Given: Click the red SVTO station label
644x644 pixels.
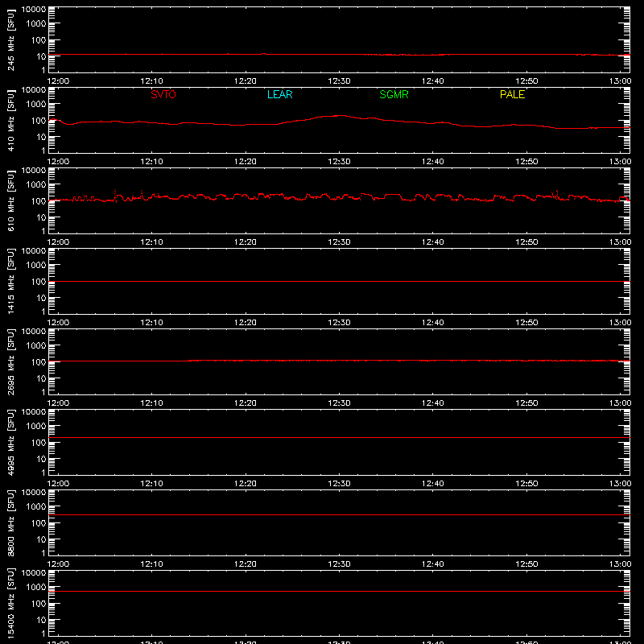Looking at the screenshot, I should pos(163,94).
